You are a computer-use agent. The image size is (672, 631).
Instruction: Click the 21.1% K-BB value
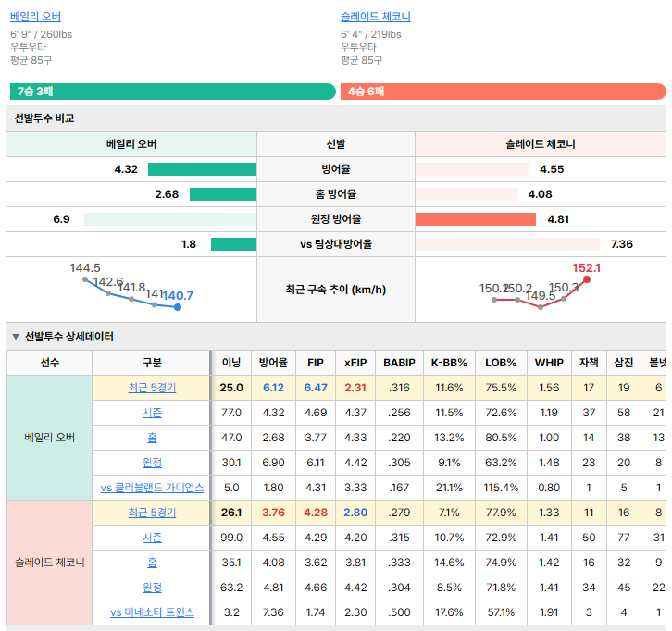pos(449,488)
